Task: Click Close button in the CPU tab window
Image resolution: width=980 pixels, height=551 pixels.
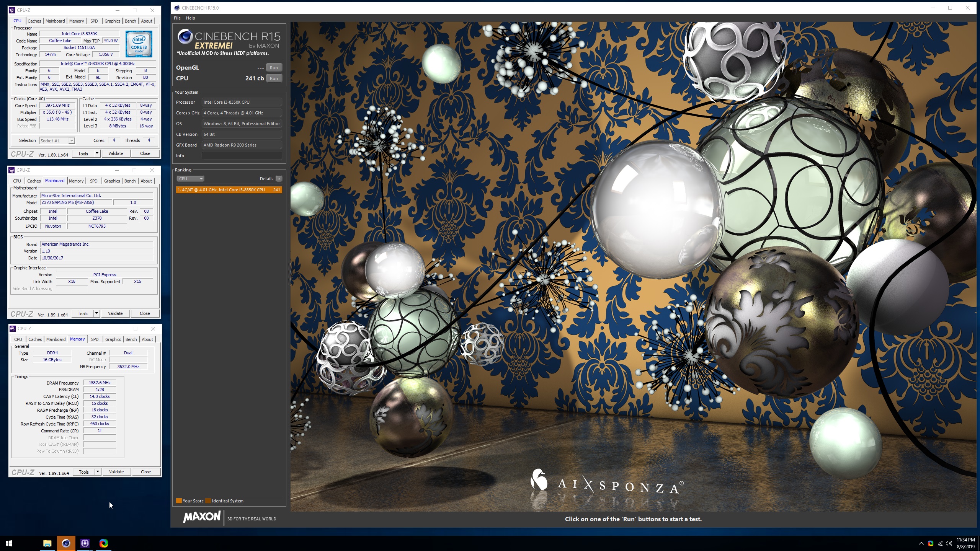Action: 145,153
